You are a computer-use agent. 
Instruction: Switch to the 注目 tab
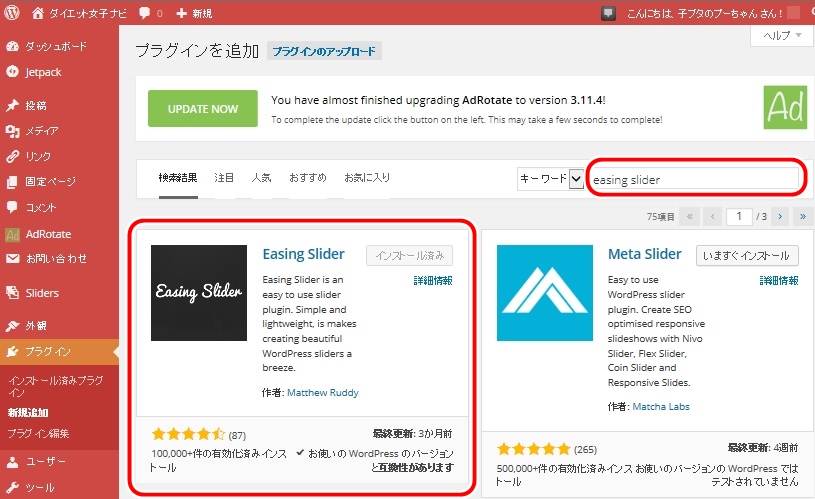[x=224, y=178]
